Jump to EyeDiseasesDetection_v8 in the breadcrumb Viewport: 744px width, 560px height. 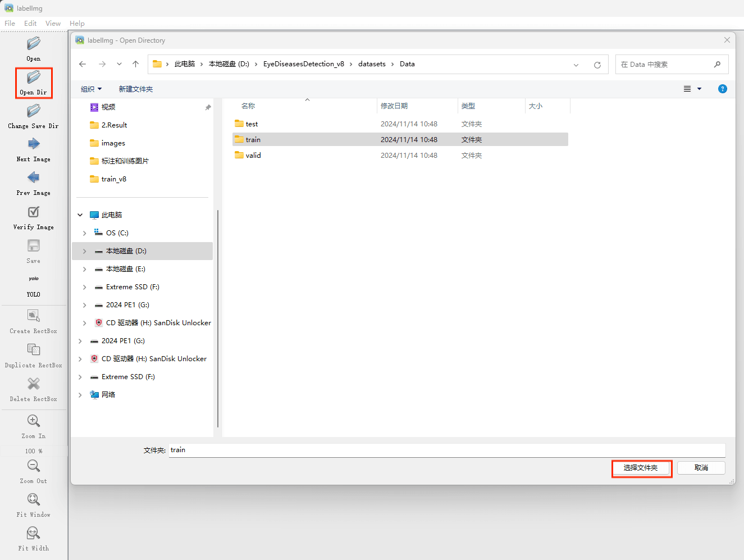(304, 64)
